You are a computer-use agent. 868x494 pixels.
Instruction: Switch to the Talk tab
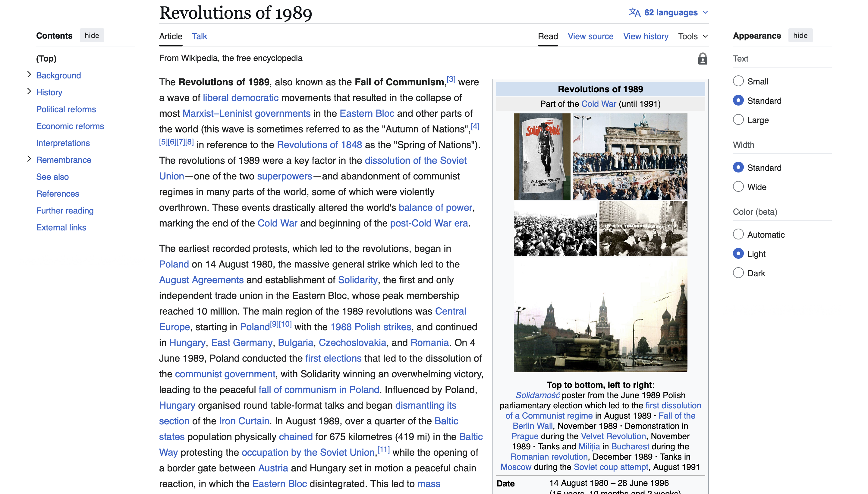point(200,36)
